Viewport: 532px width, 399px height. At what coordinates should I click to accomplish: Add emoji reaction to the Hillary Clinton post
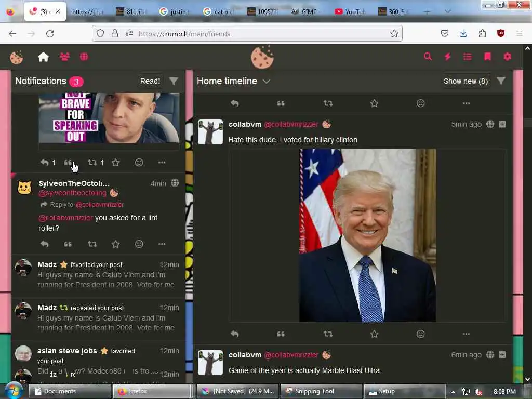coord(420,334)
